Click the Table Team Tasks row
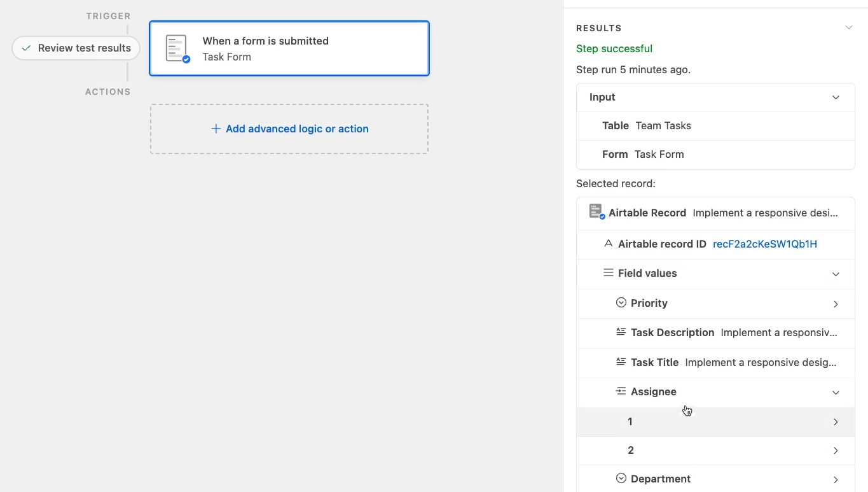868x492 pixels. tap(715, 125)
